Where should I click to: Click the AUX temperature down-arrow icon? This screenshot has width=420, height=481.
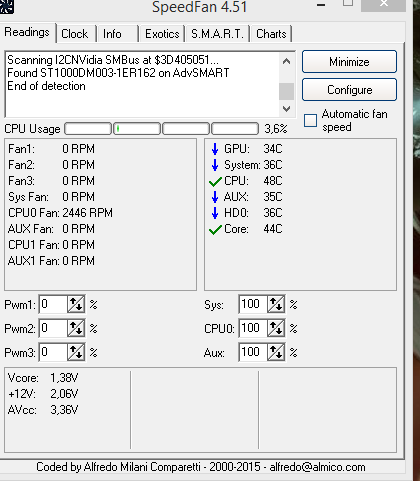(215, 197)
